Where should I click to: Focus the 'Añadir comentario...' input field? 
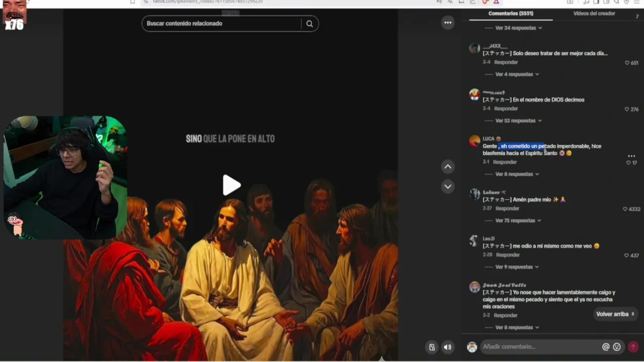pyautogui.click(x=541, y=346)
